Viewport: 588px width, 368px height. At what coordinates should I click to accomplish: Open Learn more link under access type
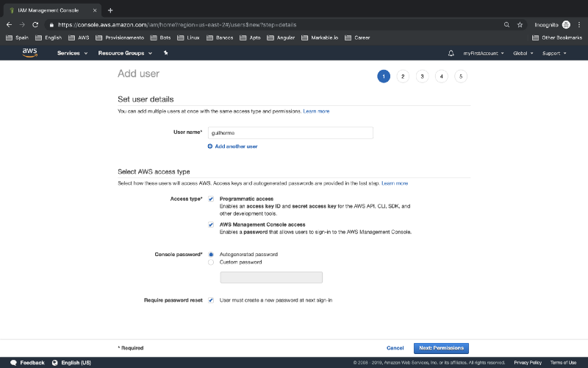[x=395, y=183]
